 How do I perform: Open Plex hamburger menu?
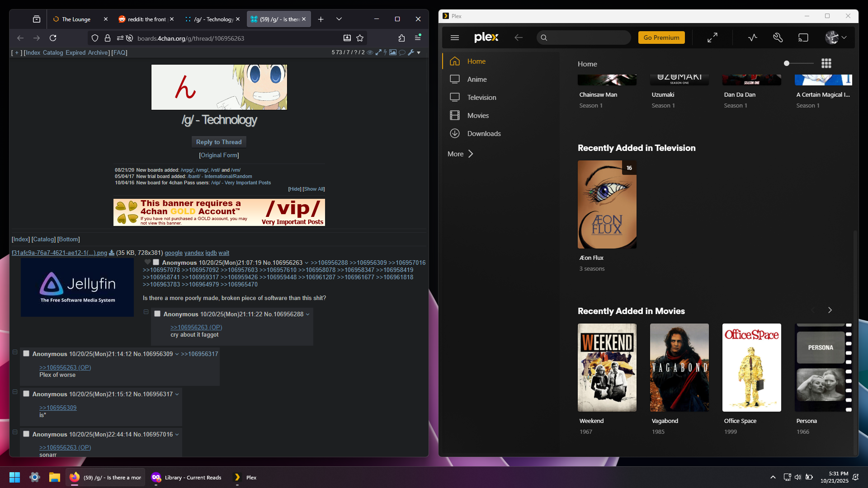(x=455, y=38)
